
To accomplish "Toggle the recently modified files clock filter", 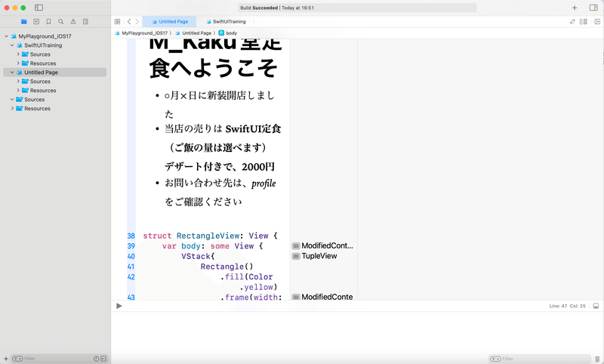I will coord(97,359).
